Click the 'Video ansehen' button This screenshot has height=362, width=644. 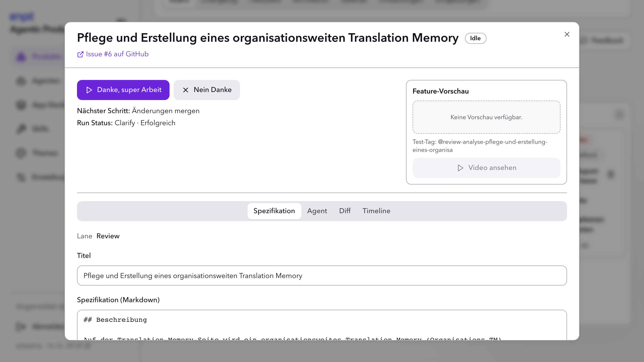[486, 168]
